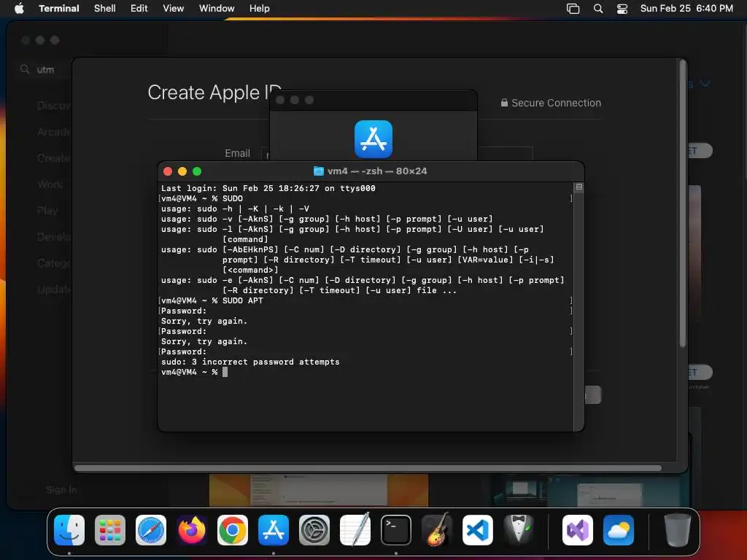
Task: Zoom the Terminal window with green button
Action: pyautogui.click(x=197, y=171)
